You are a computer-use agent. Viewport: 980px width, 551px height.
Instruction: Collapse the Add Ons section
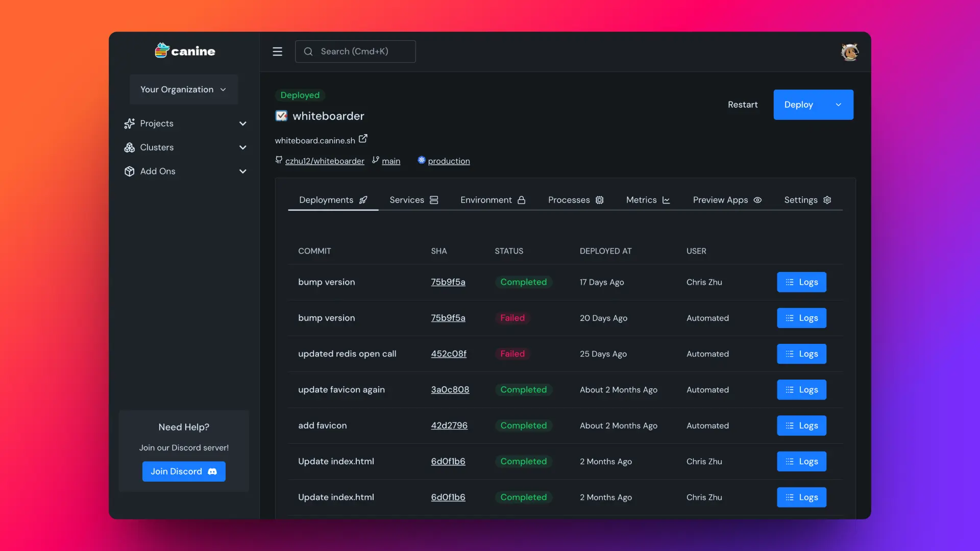pos(243,171)
